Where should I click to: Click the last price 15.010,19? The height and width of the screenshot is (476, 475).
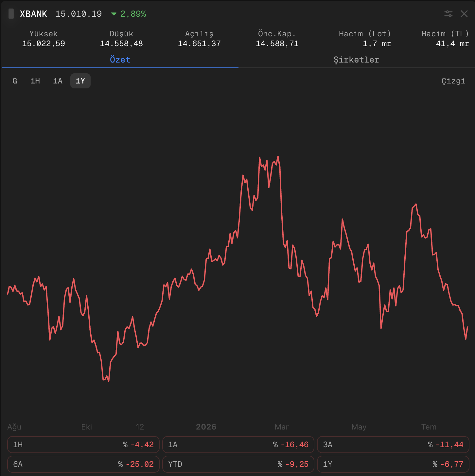[x=79, y=14]
